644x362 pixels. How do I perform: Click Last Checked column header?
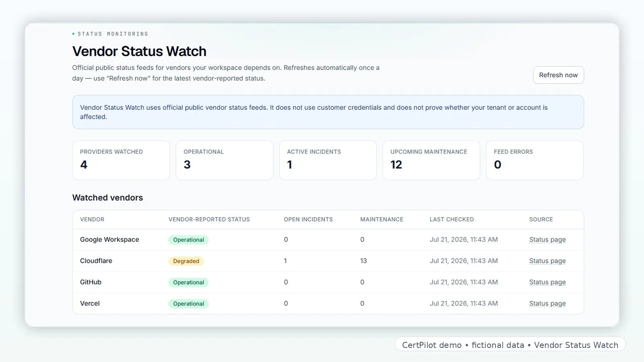tap(452, 220)
